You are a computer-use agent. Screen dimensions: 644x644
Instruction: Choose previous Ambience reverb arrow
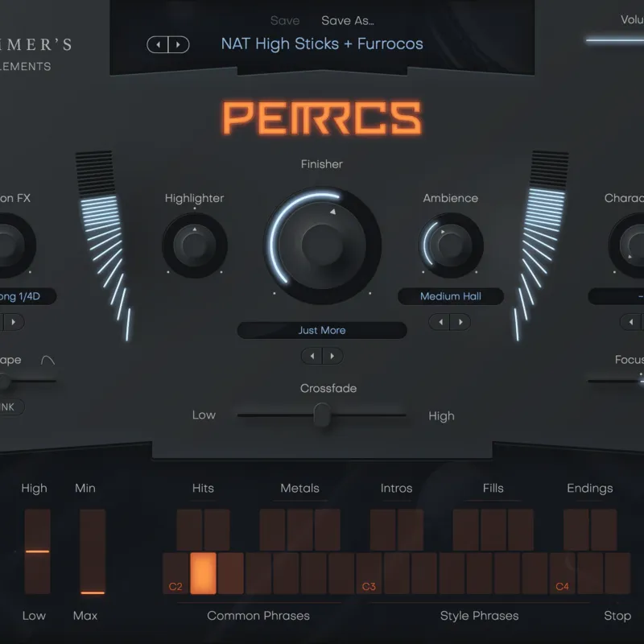click(x=440, y=322)
